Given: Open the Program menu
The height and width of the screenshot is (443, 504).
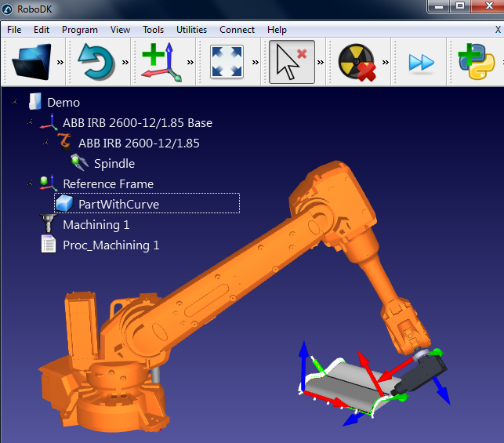Looking at the screenshot, I should [80, 30].
